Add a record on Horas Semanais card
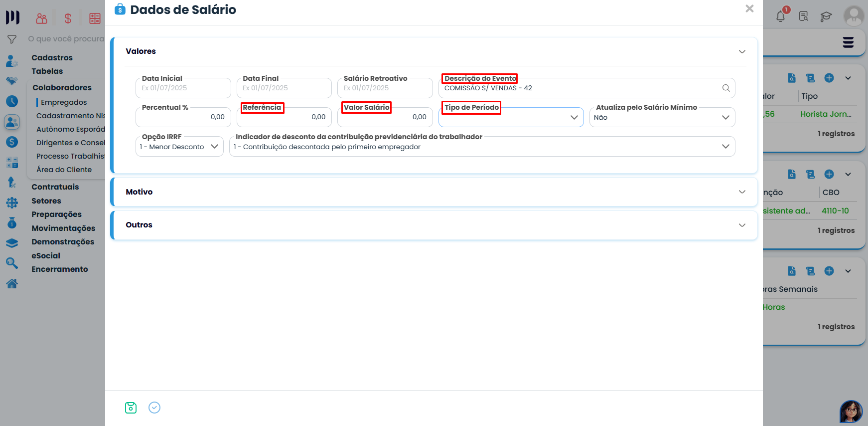The height and width of the screenshot is (426, 868). (x=829, y=271)
